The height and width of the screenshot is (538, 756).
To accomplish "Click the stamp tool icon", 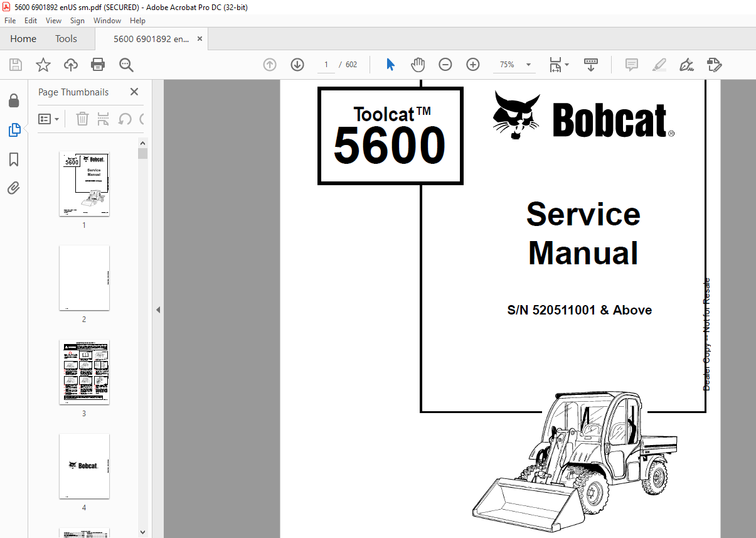I will 714,65.
